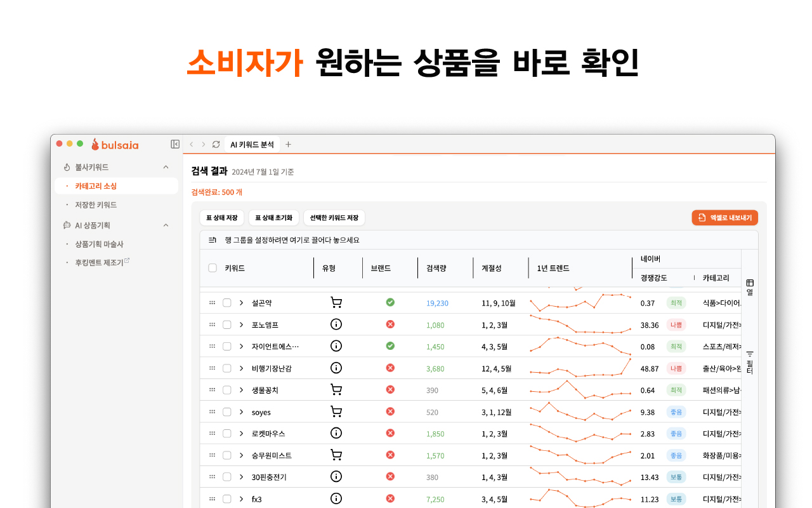812x508 pixels.
Task: Click the 키워드 column header
Action: (x=235, y=268)
